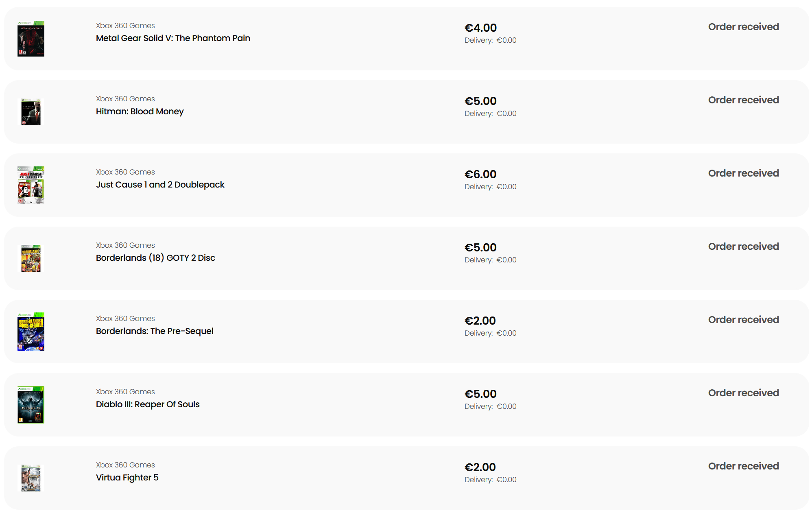Click the Diablo III cover image

(31, 405)
